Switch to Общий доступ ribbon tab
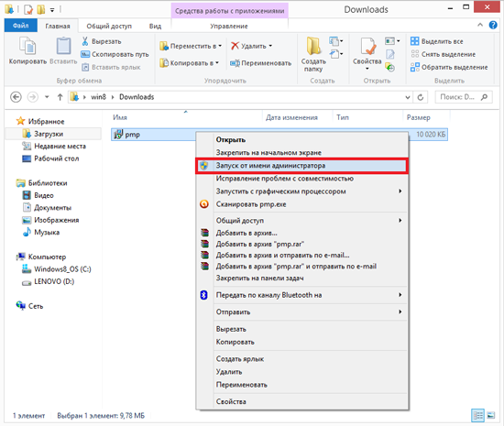This screenshot has width=504, height=426. point(109,26)
